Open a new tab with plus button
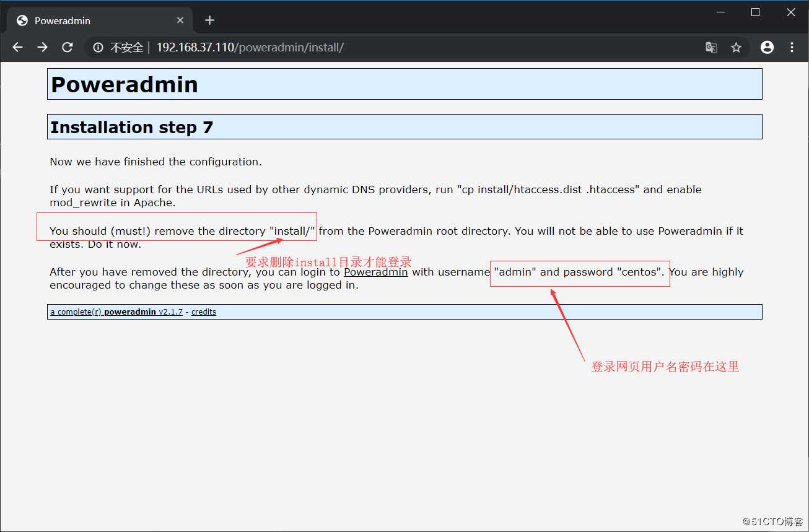 point(209,20)
